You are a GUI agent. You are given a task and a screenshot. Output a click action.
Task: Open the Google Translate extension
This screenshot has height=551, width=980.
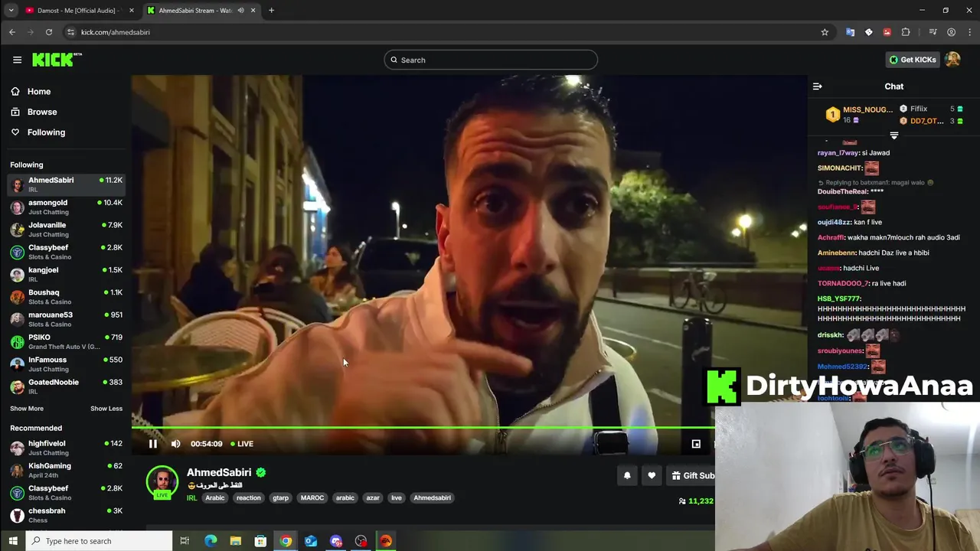click(850, 32)
